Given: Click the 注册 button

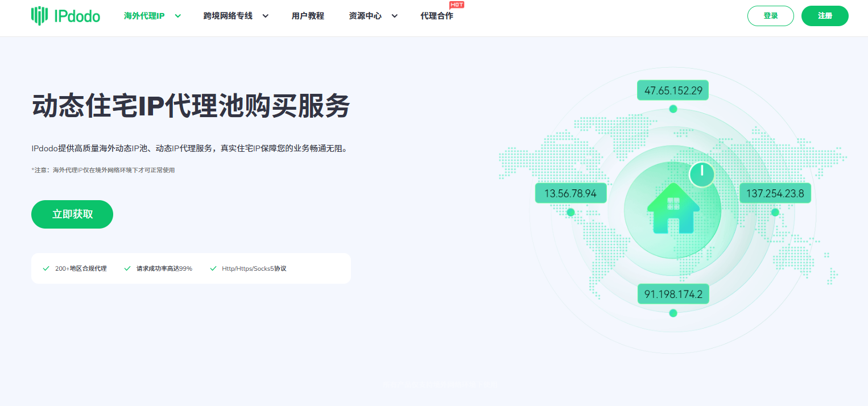Looking at the screenshot, I should coord(824,16).
